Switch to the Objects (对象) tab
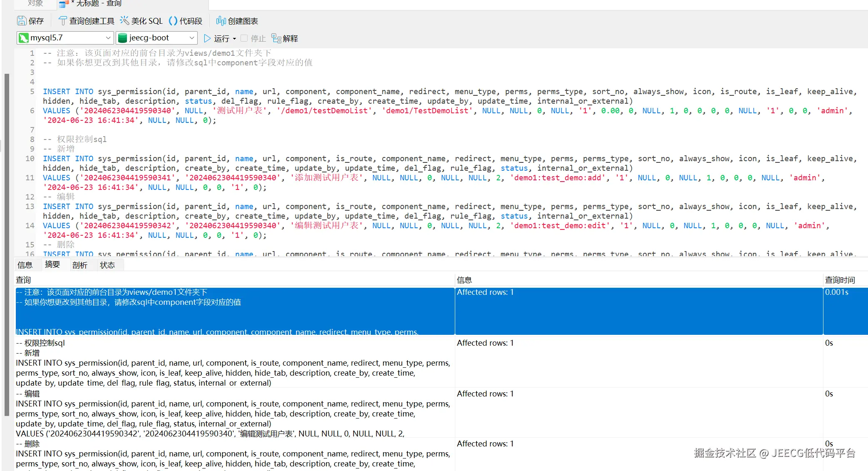The width and height of the screenshot is (868, 471). point(35,3)
